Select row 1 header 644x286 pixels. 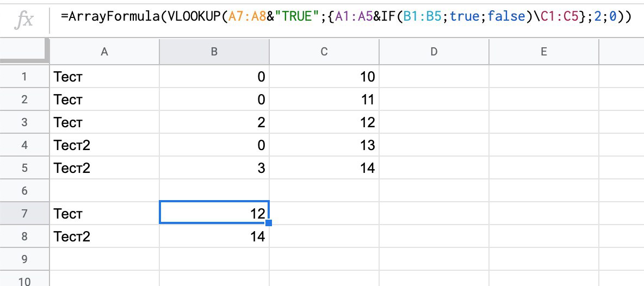(x=24, y=77)
